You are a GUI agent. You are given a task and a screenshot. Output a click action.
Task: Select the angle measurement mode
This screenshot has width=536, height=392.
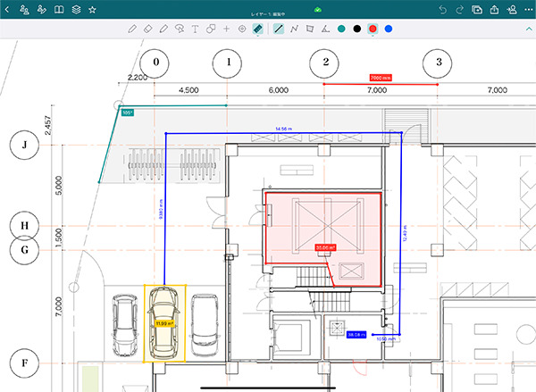(324, 29)
